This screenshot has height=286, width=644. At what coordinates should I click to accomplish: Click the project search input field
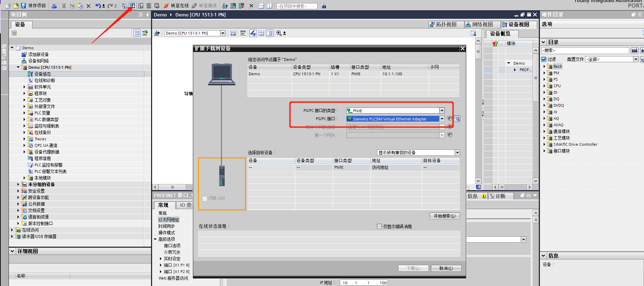click(x=297, y=6)
